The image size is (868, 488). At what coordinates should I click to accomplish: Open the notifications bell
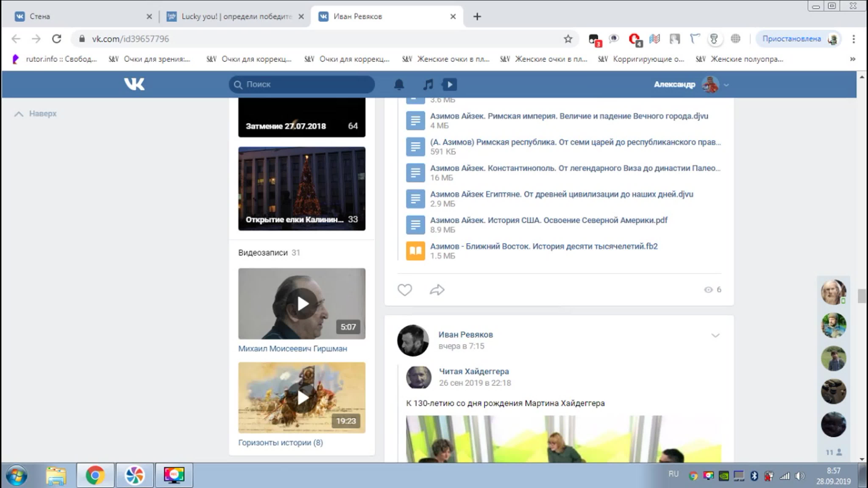click(x=399, y=84)
